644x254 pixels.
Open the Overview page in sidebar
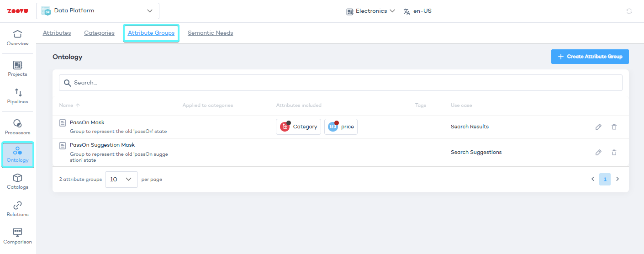click(17, 38)
